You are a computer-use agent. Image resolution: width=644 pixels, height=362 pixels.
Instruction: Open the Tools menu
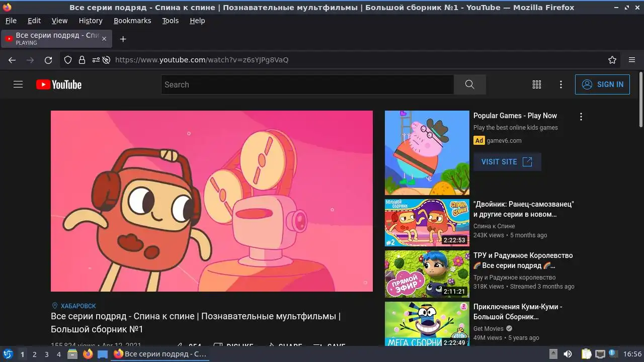[x=170, y=21]
